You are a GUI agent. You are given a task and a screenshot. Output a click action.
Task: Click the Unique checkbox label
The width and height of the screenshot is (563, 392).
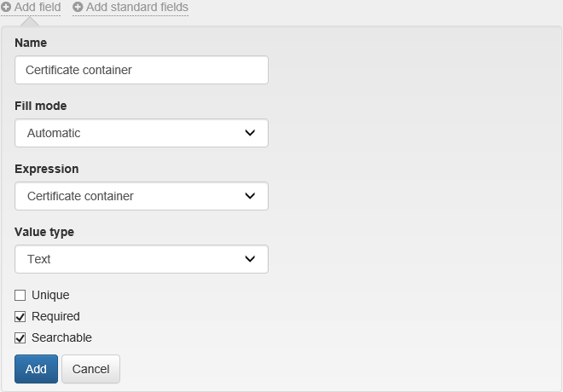coord(50,295)
